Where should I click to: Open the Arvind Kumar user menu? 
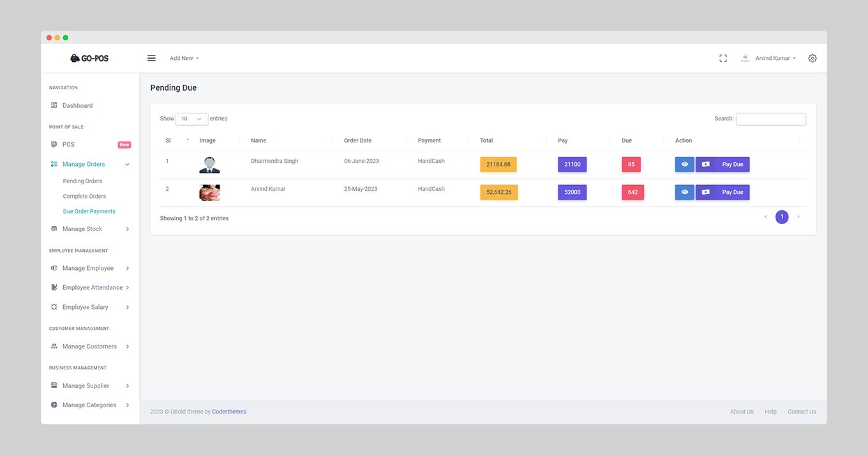click(x=768, y=58)
